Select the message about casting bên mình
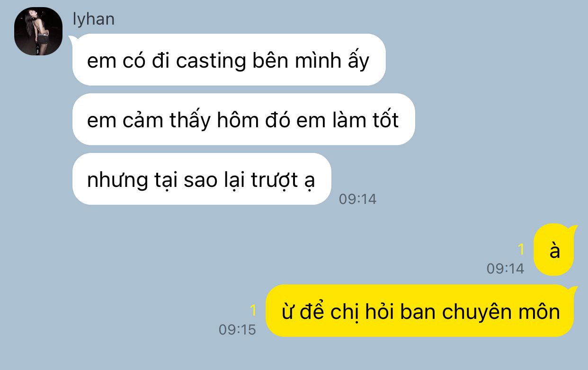588x370 pixels. (229, 60)
